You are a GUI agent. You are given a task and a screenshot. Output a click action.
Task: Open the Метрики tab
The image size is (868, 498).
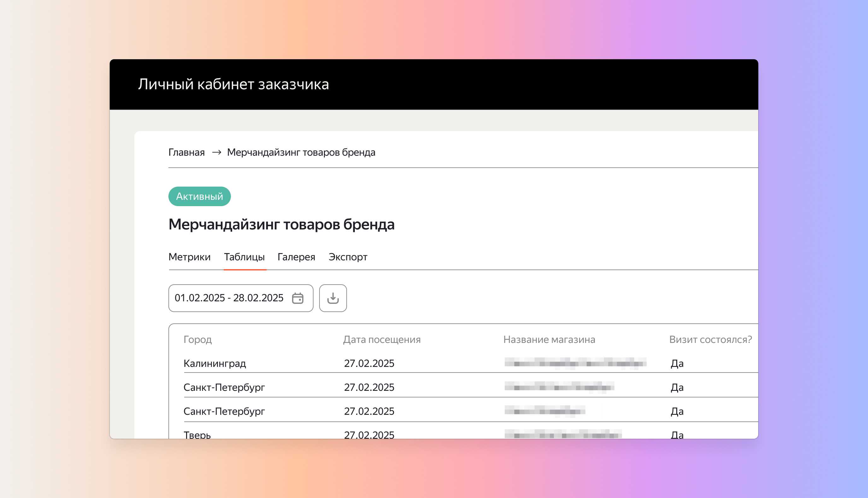point(189,257)
